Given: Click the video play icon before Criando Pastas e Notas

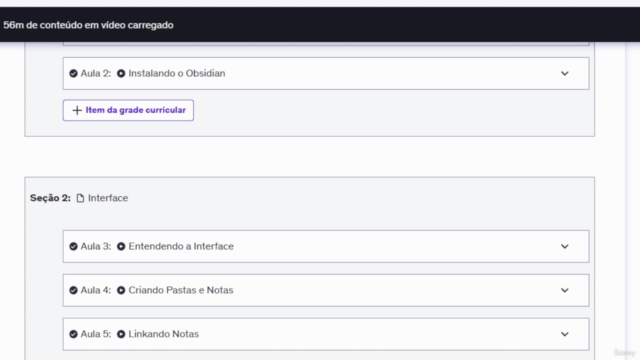Looking at the screenshot, I should [121, 290].
